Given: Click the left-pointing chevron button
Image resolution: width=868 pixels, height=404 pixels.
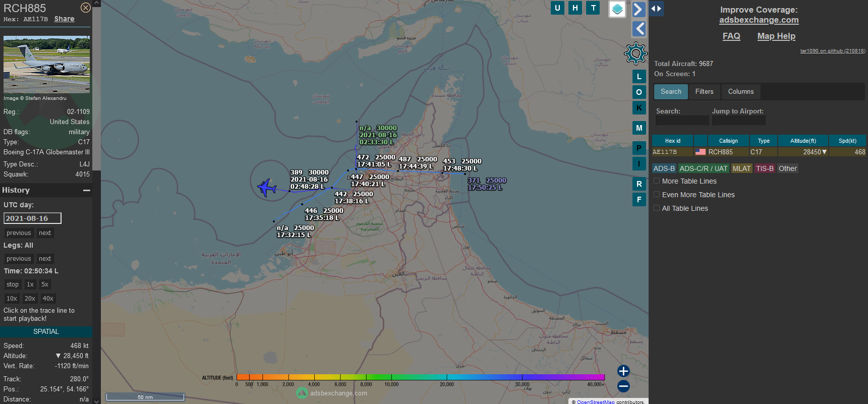Looking at the screenshot, I should [x=639, y=29].
